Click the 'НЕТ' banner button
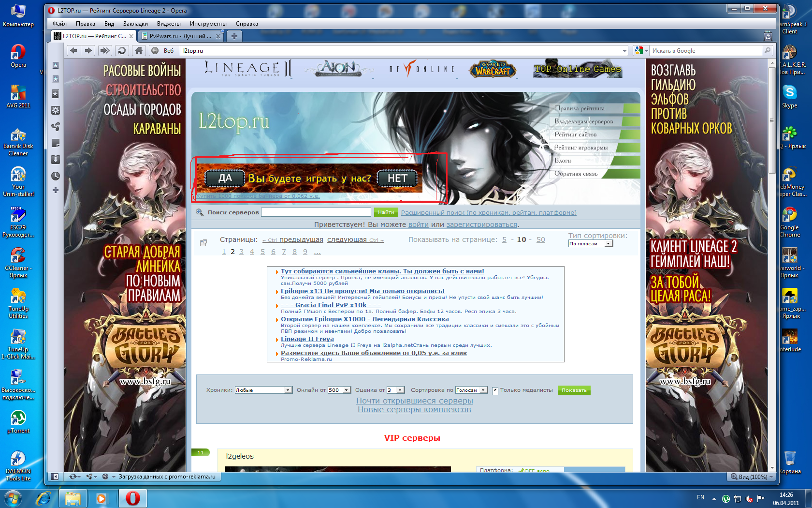Viewport: 812px width, 508px height. (x=397, y=179)
